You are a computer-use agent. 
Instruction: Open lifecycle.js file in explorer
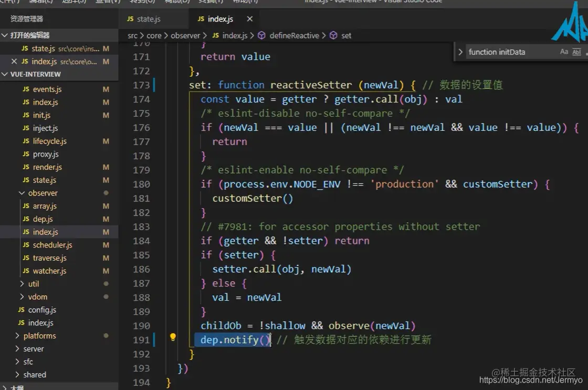pyautogui.click(x=59, y=141)
